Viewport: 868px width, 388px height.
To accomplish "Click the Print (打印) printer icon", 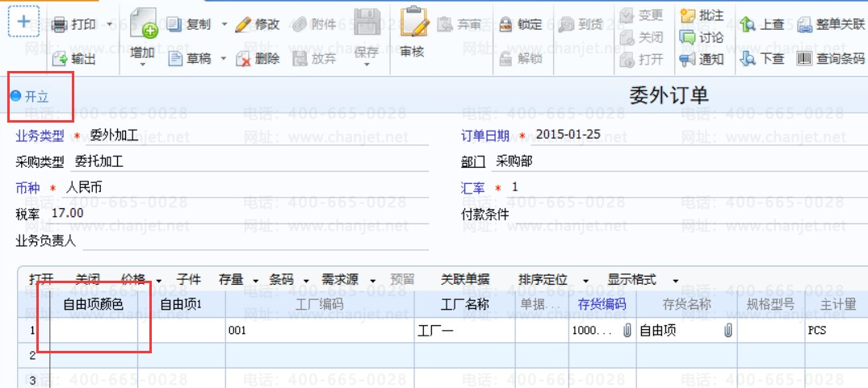I will [x=59, y=25].
